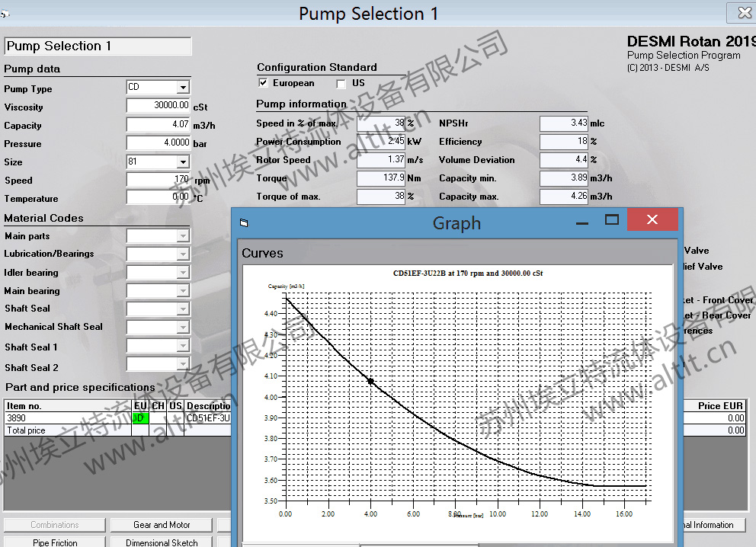Expand the Main parts material dropdown

183,236
